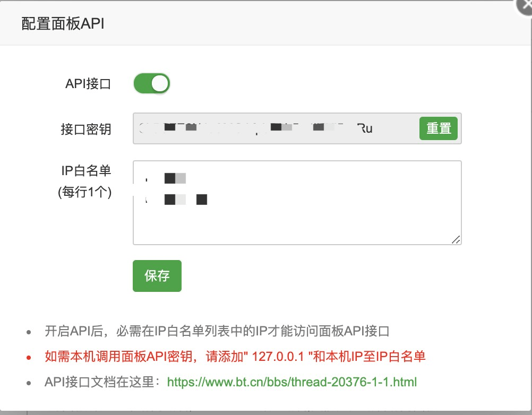Screen dimensions: 532x415
Task: Toggle the API接口 switch off
Action: 151,84
